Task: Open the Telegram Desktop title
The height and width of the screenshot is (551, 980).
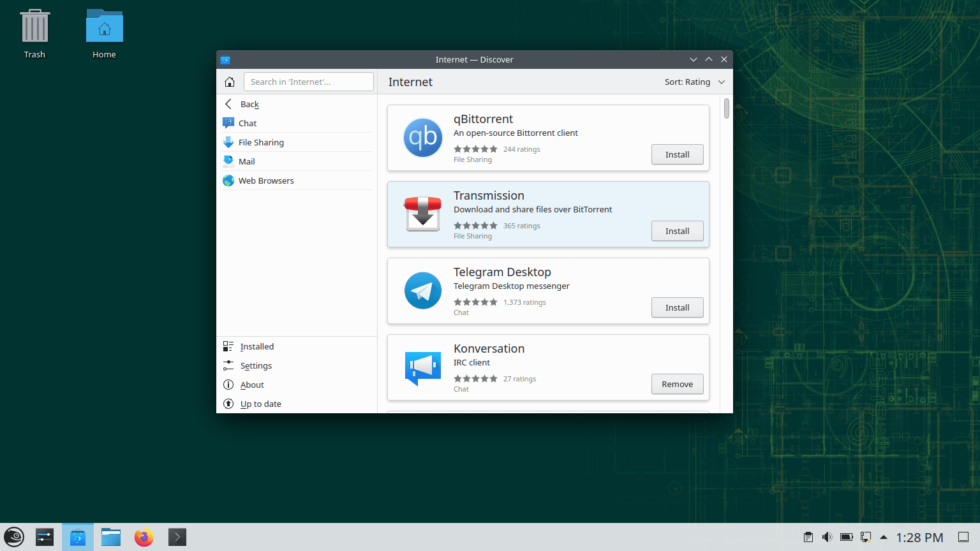Action: [x=502, y=272]
